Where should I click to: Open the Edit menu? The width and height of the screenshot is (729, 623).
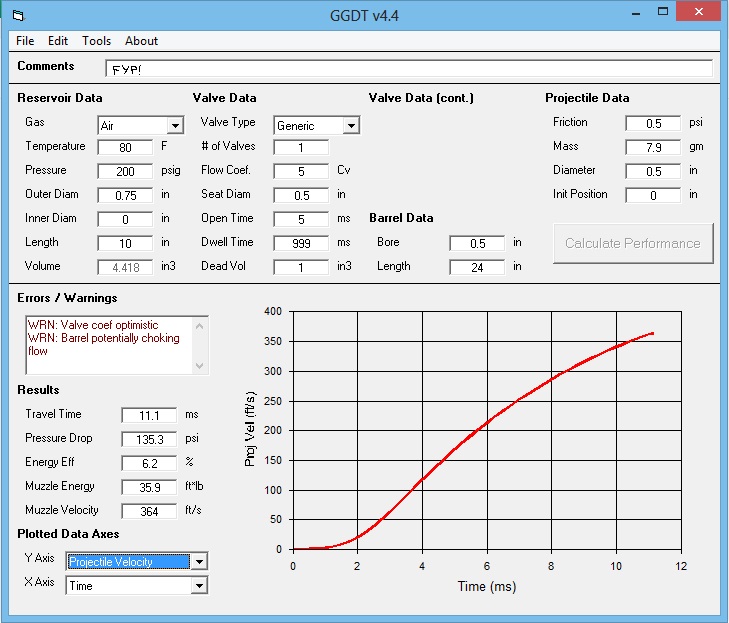[x=58, y=41]
